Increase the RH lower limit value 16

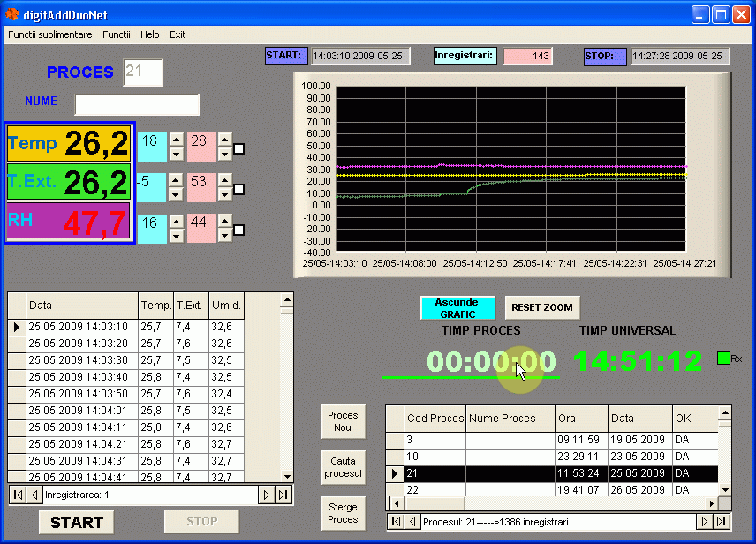click(176, 220)
